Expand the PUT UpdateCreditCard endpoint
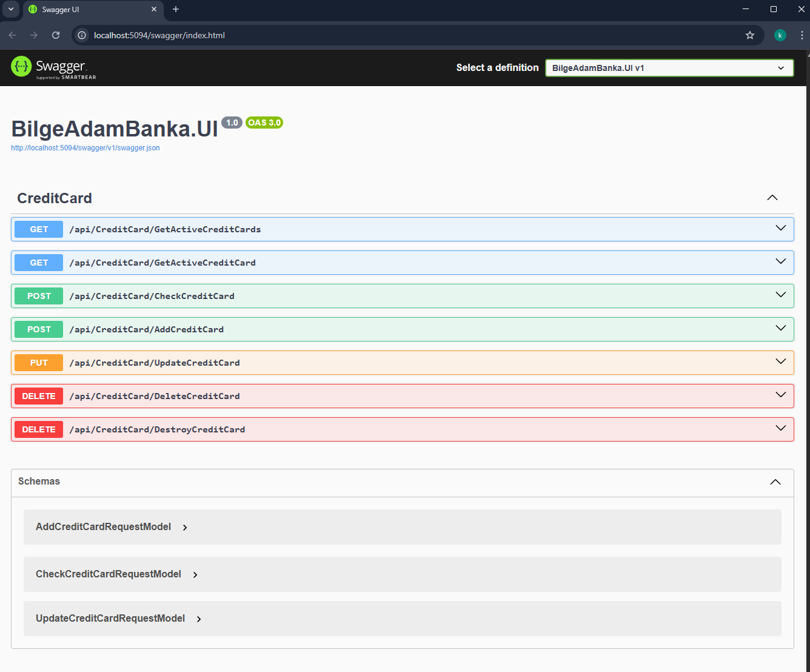The image size is (810, 672). click(154, 363)
